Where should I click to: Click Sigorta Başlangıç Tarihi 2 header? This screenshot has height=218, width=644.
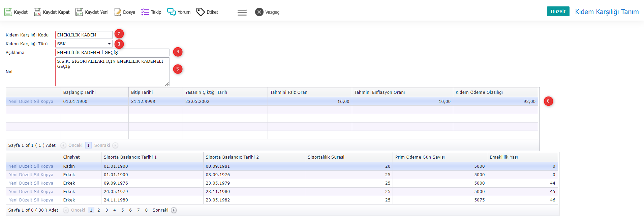[254, 157]
